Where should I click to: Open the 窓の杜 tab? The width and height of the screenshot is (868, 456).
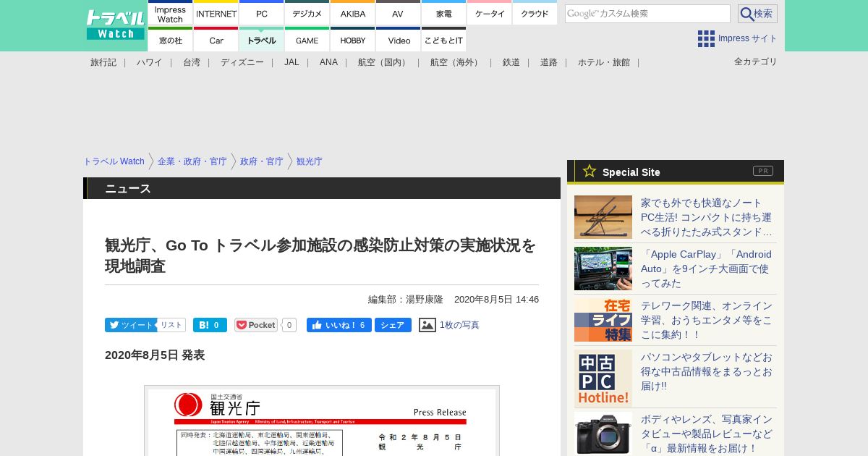click(171, 40)
